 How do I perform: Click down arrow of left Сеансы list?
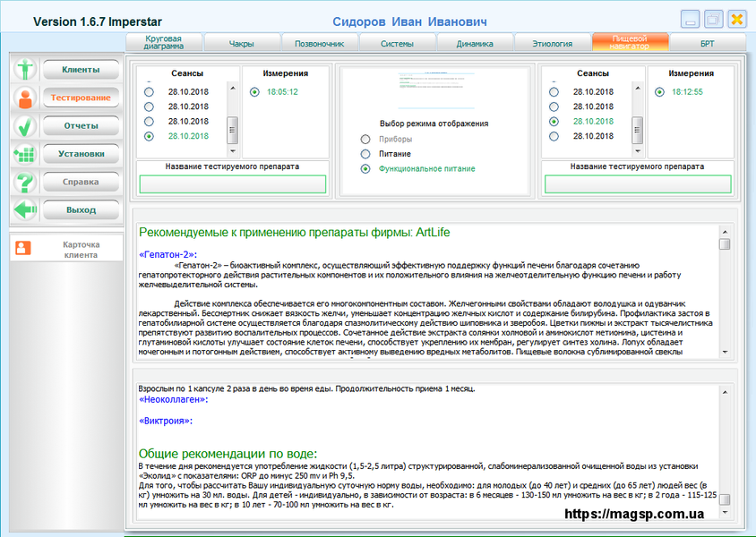(232, 150)
